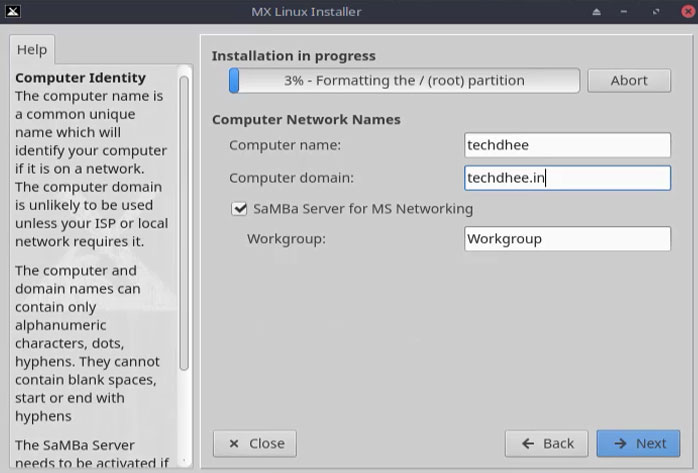Abort the installation in progress

click(x=629, y=81)
